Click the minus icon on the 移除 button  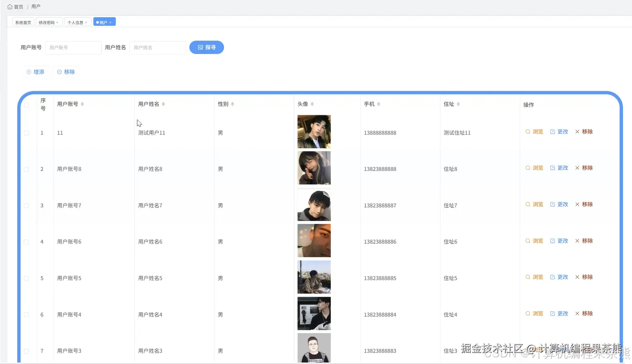coord(59,72)
